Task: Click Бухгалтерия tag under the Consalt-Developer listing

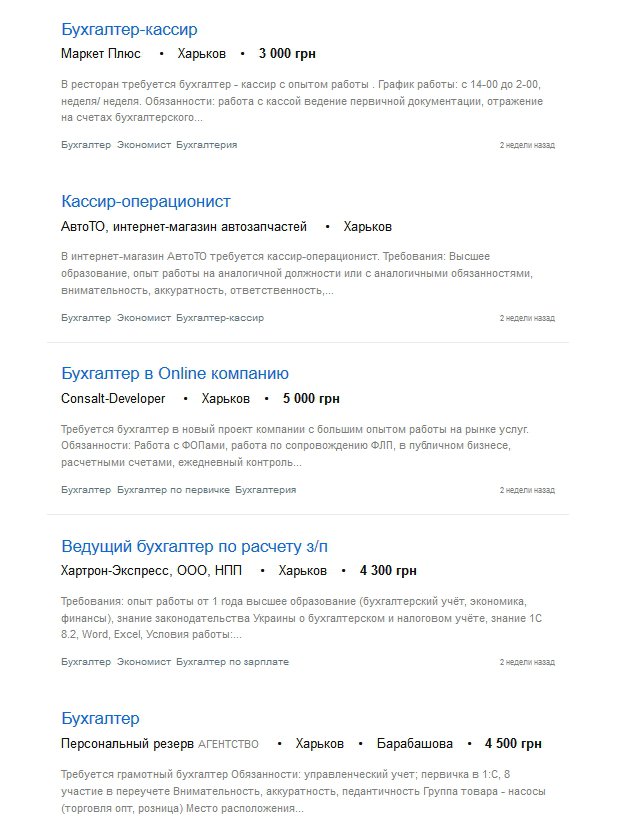Action: [x=266, y=490]
